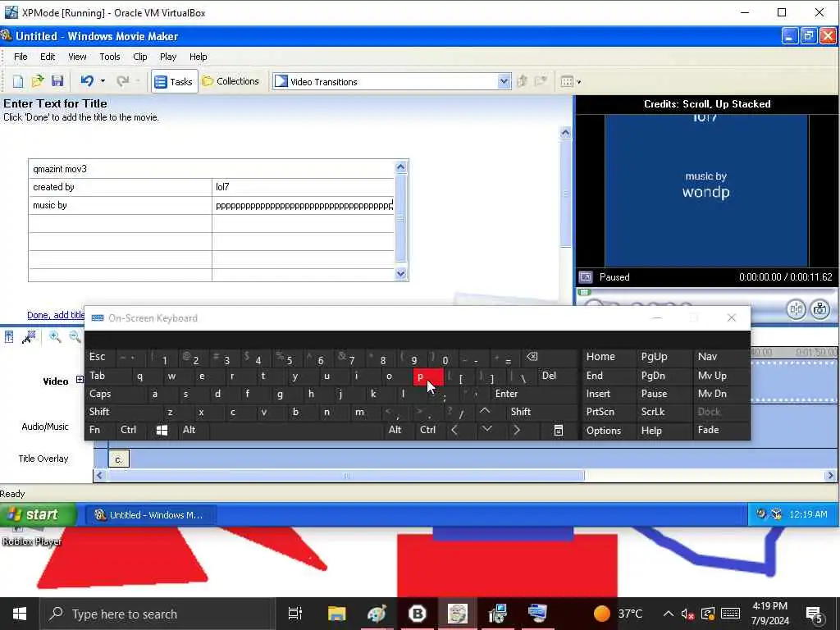The image size is (840, 630).
Task: Tap the right arrow key on keyboard
Action: (x=517, y=430)
